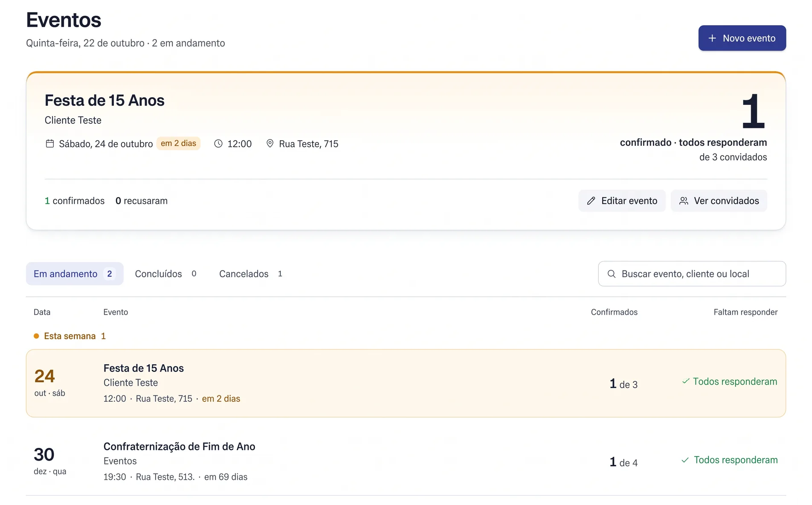Screen dimensions: 812x505
Task: Click the orange dot beside Esta semana
Action: [x=36, y=336]
